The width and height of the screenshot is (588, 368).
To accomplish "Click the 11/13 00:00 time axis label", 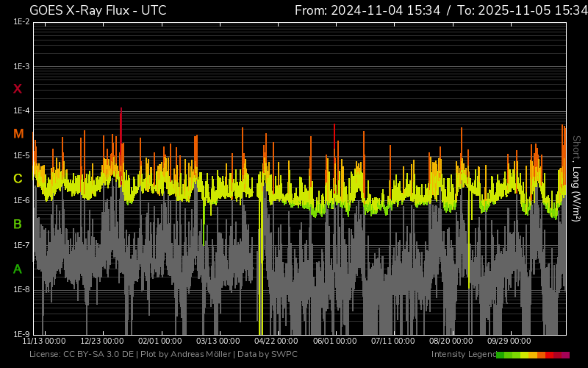I will pyautogui.click(x=44, y=342).
